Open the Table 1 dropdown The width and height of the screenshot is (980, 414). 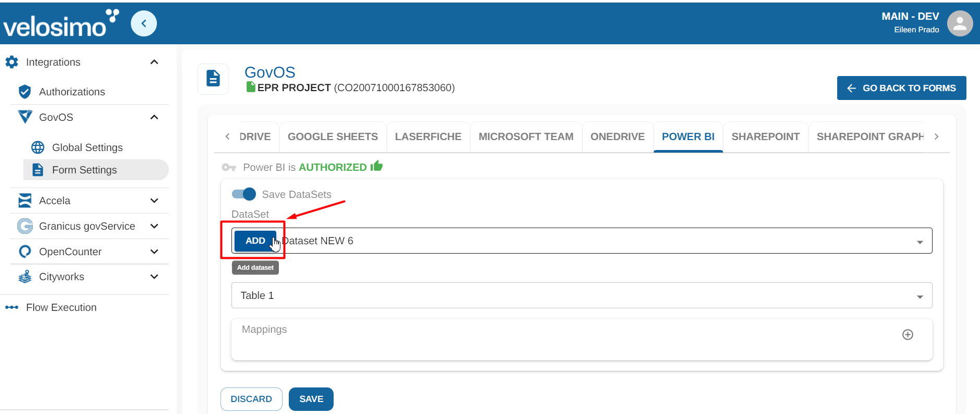click(582, 295)
